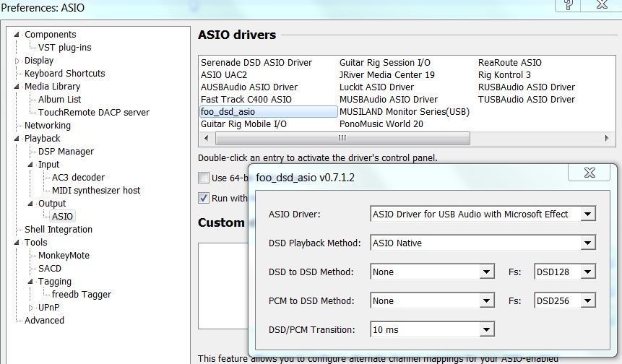Select the ASIO output page

pos(62,217)
